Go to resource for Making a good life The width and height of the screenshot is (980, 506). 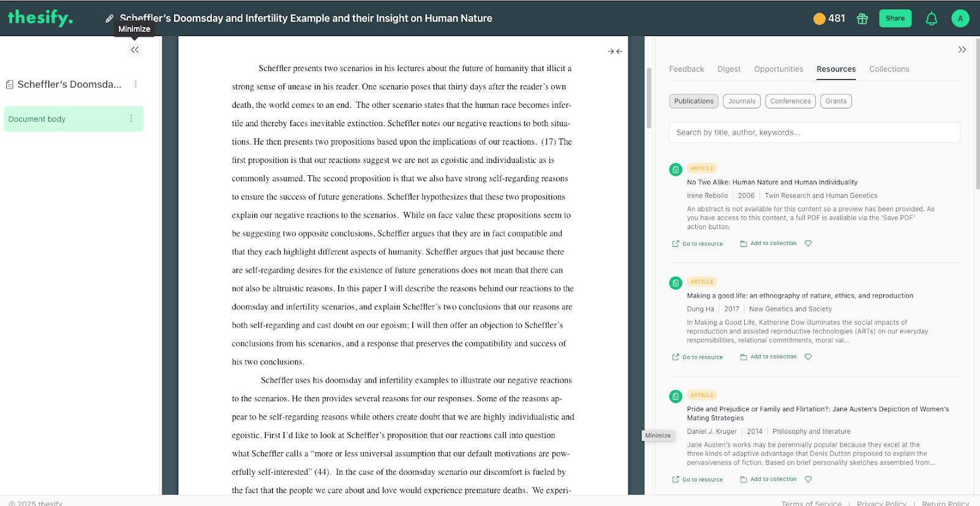(698, 357)
